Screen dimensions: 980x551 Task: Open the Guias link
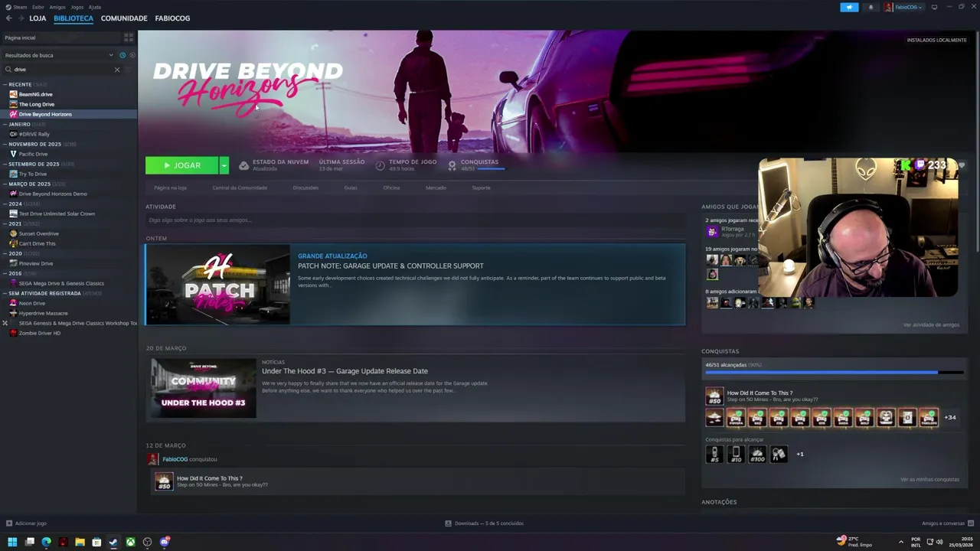point(351,187)
